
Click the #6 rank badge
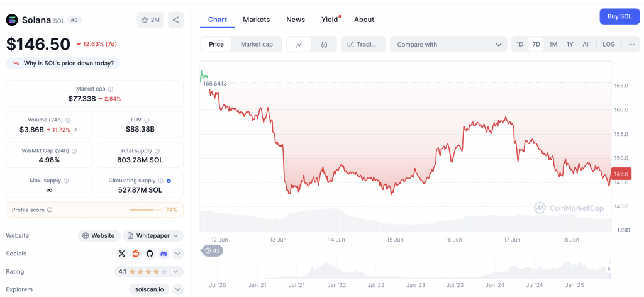click(74, 20)
